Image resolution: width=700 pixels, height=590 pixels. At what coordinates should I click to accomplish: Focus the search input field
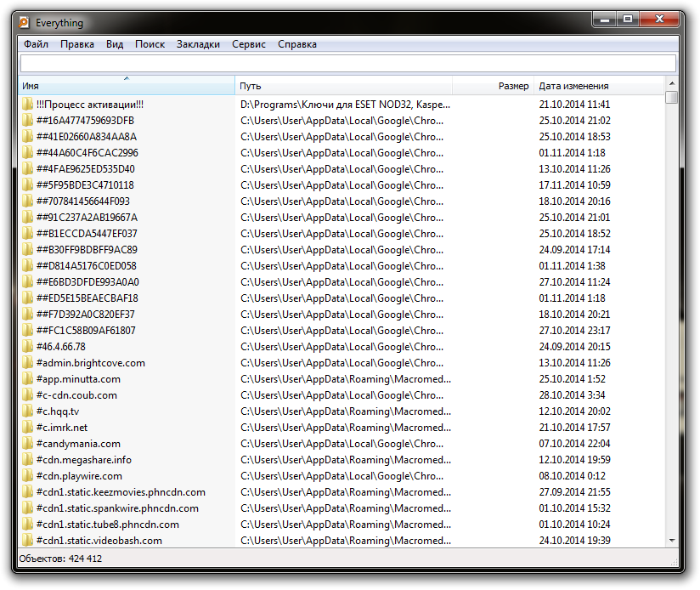pos(348,64)
